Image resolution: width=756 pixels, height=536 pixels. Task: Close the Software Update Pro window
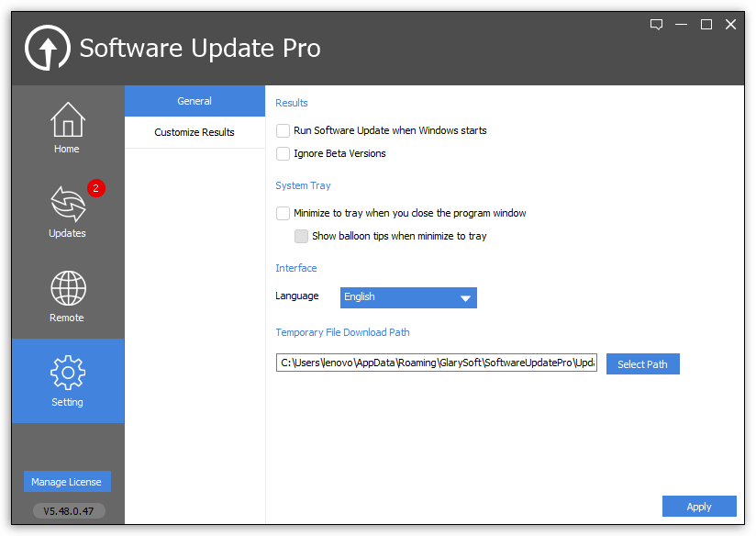coord(731,24)
